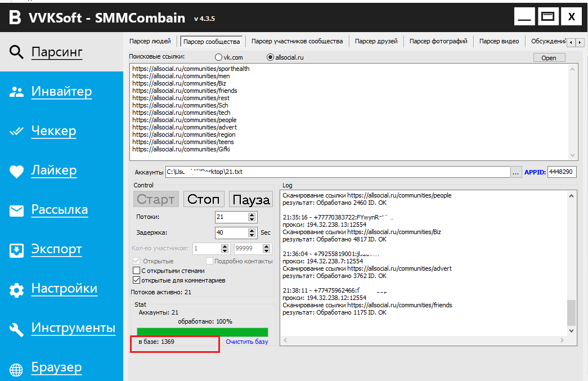588x381 pixels.
Task: Open the Рассылка section
Action: [x=60, y=209]
